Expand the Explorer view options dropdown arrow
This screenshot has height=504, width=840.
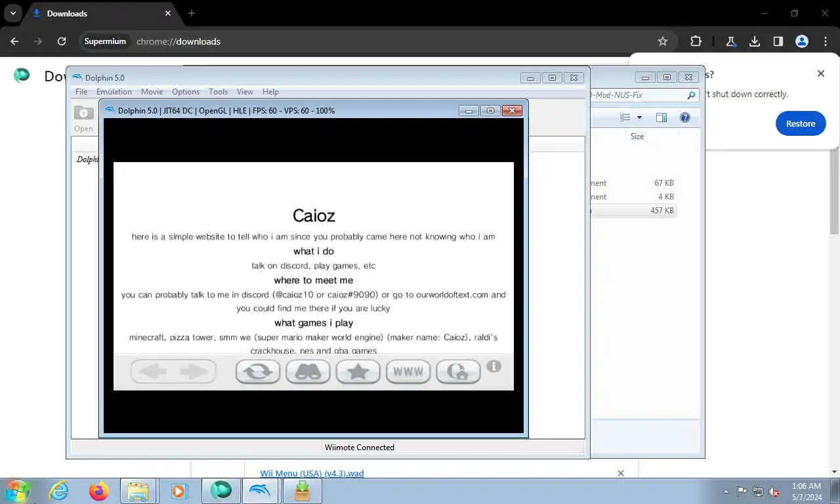coord(639,117)
